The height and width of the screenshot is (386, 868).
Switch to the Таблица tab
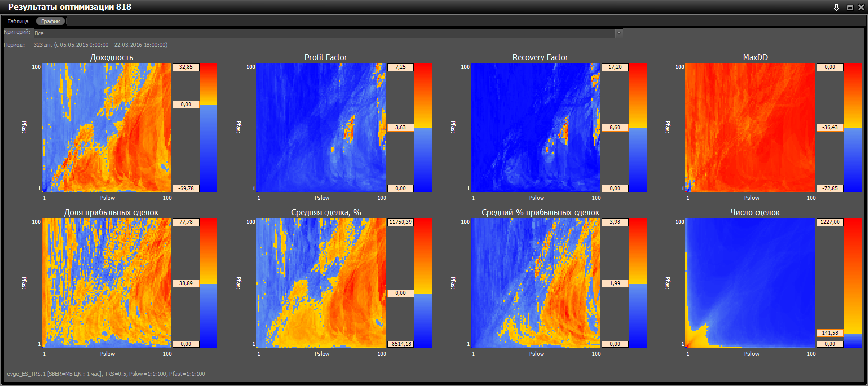pyautogui.click(x=18, y=21)
